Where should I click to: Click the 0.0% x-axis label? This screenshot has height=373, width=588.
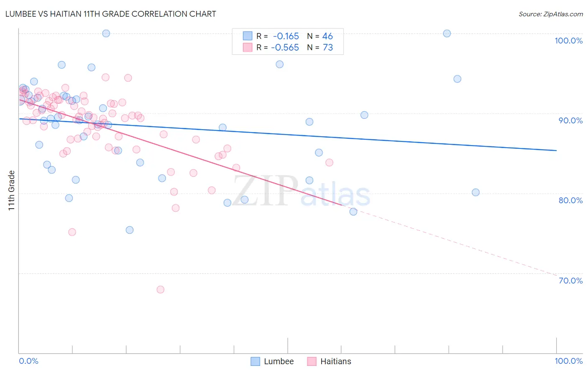[x=28, y=361]
